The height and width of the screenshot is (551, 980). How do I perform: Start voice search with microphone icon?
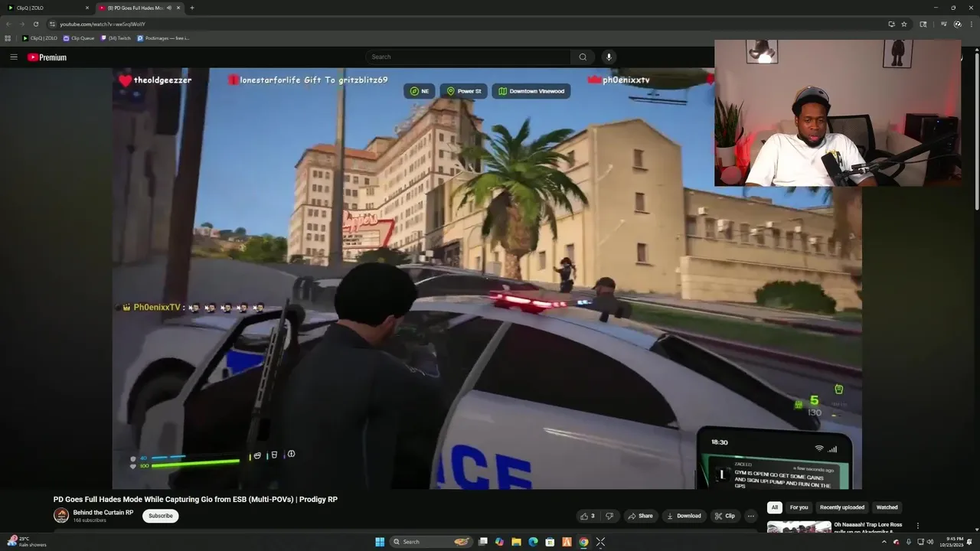[x=609, y=57]
